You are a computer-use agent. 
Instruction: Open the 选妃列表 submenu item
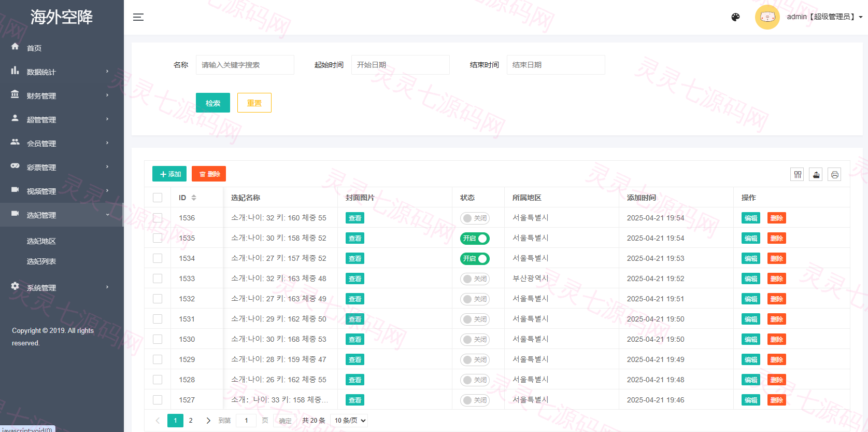pos(41,261)
